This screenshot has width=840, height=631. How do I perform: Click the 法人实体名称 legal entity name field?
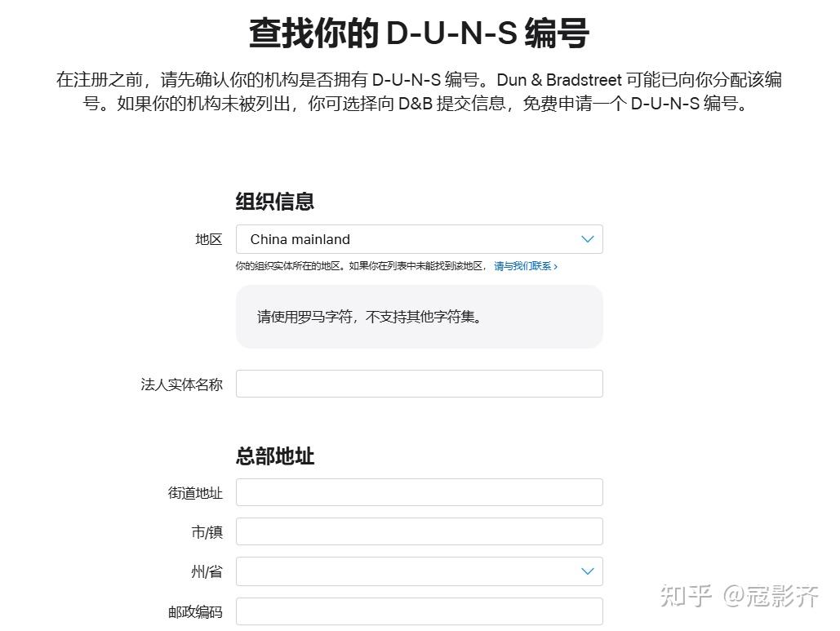pyautogui.click(x=419, y=384)
